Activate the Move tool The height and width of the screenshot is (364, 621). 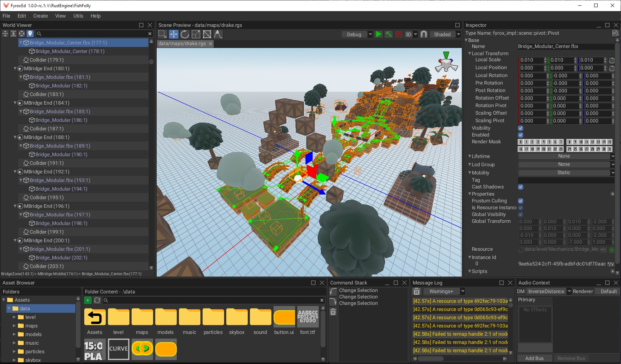tap(174, 34)
